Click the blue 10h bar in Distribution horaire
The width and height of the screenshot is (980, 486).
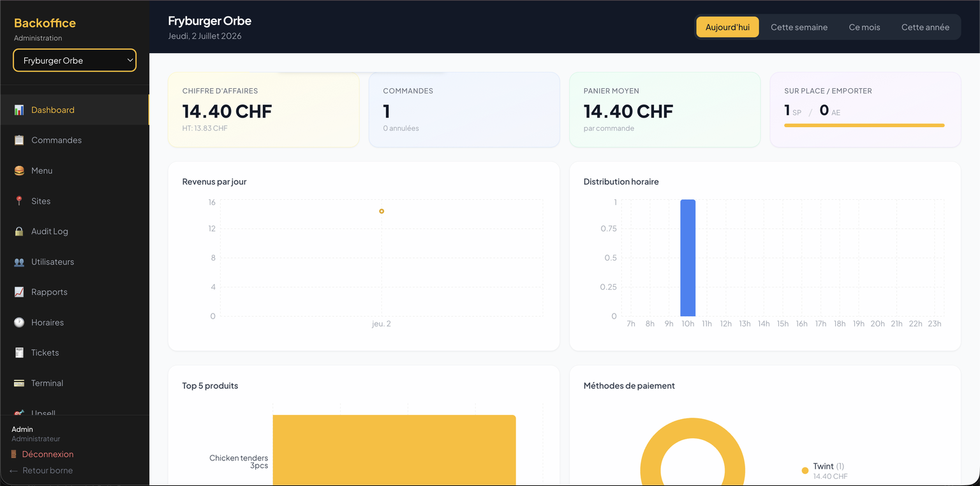point(688,258)
